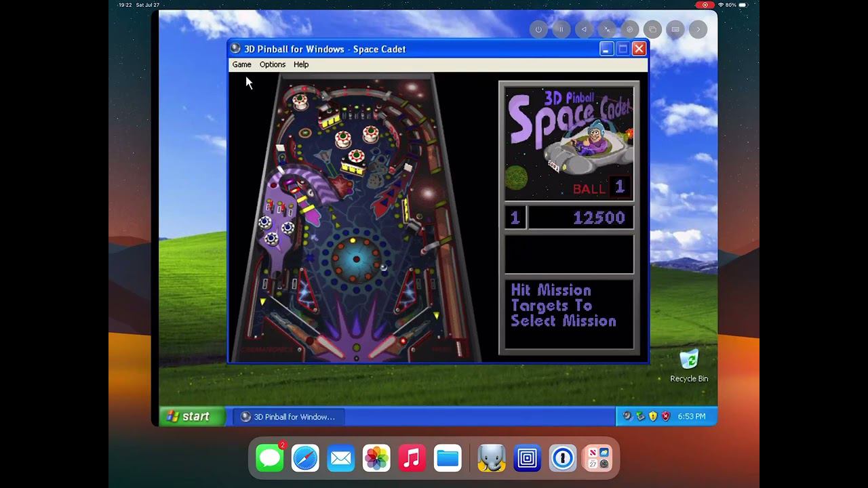
Task: Click the overlapping windows icon in emulator toolbar
Action: [x=652, y=29]
